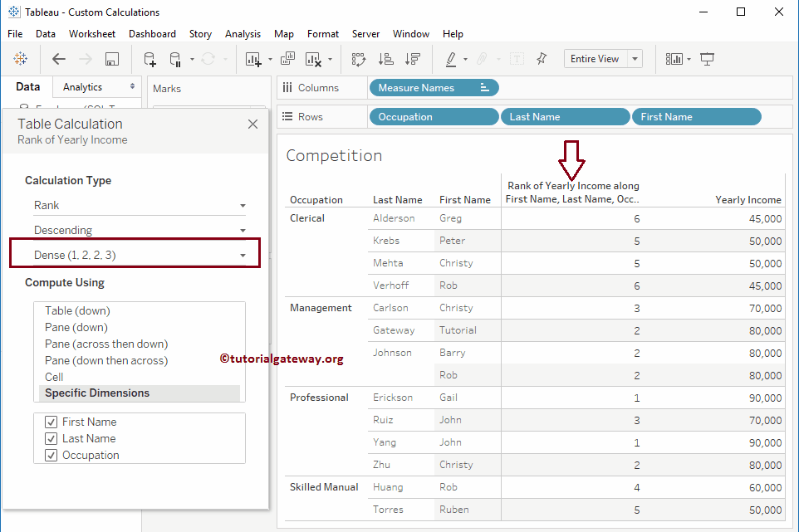Open the Story menu
The height and width of the screenshot is (532, 799).
coord(200,33)
